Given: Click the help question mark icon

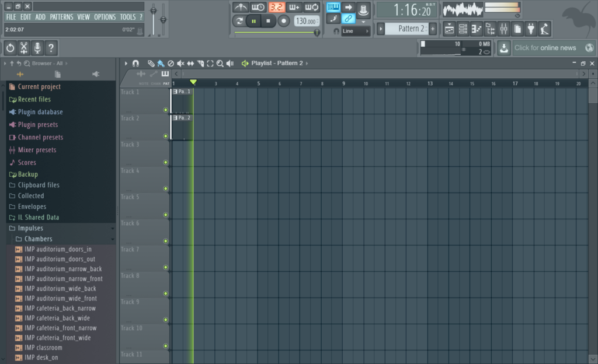Looking at the screenshot, I should click(x=51, y=48).
